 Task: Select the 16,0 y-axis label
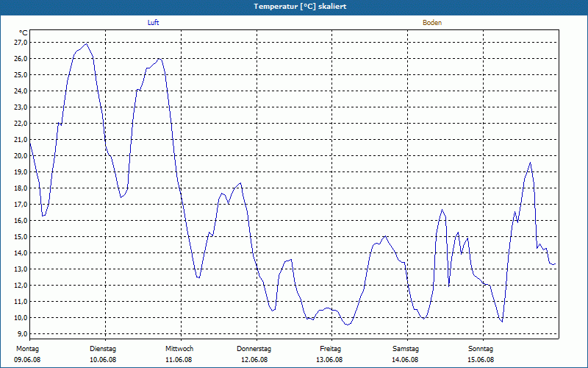(x=21, y=220)
